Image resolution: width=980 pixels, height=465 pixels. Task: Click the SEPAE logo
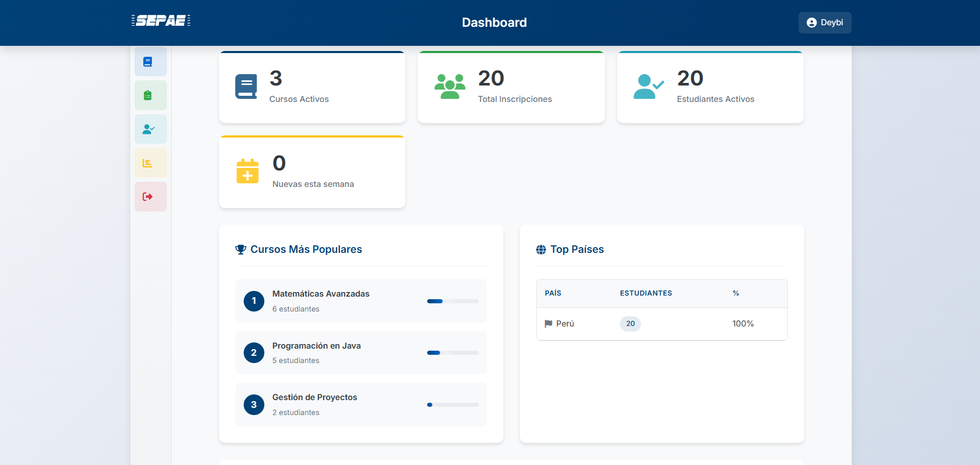[161, 21]
